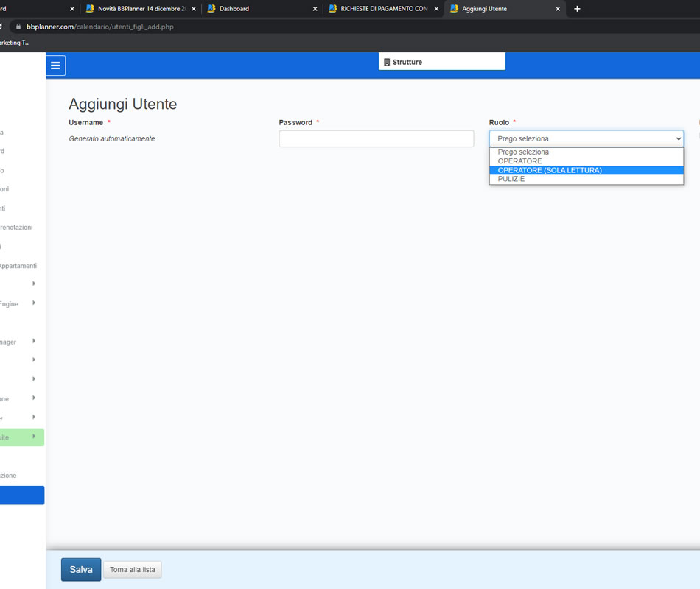700x589 pixels.
Task: Click the hamburger menu toggle button
Action: point(55,66)
